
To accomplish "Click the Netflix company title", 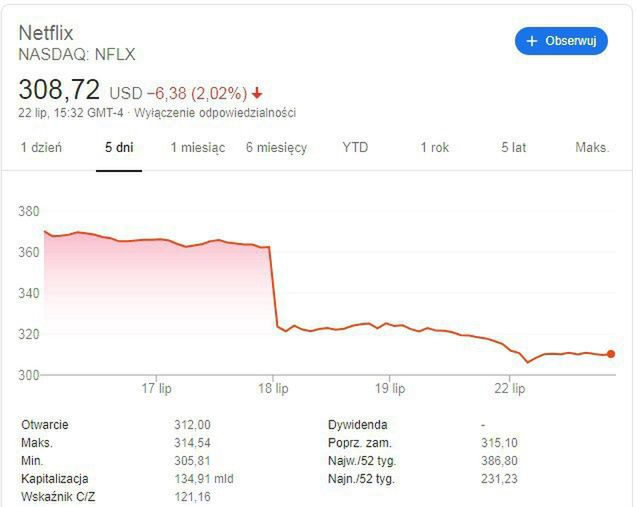I will coord(46,33).
